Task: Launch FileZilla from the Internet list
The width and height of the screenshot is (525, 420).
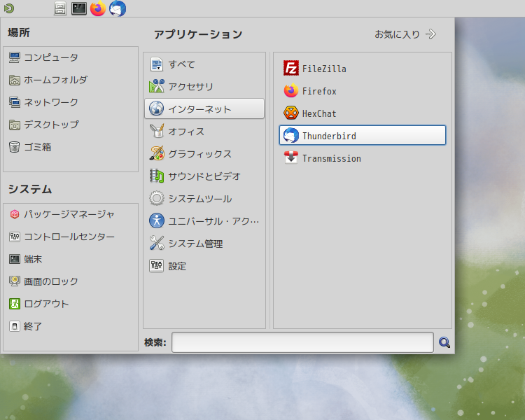Action: point(363,69)
